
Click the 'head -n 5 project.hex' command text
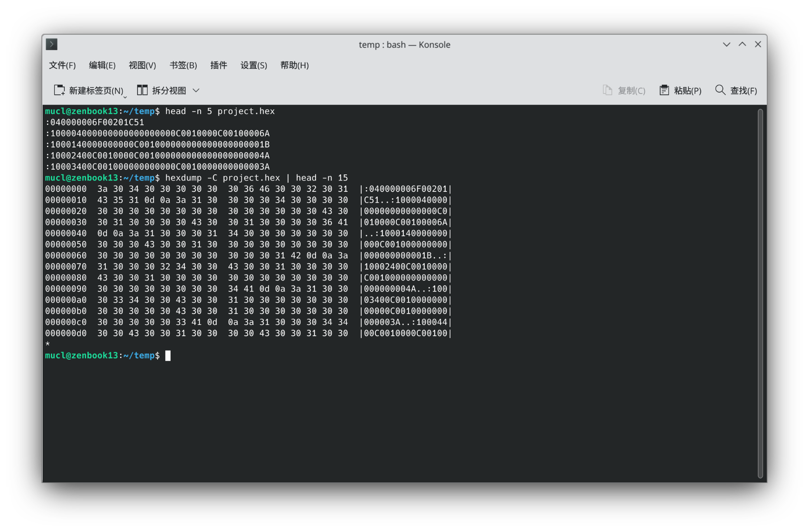pyautogui.click(x=220, y=111)
